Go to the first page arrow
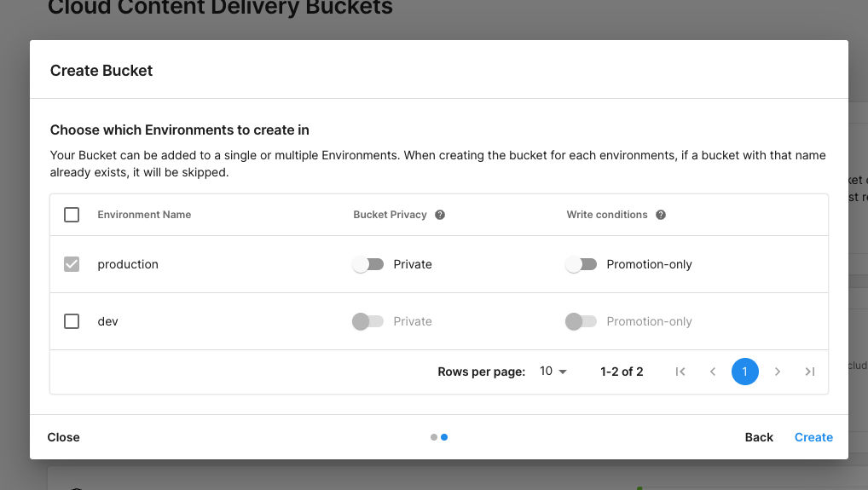The width and height of the screenshot is (868, 490). coord(680,372)
